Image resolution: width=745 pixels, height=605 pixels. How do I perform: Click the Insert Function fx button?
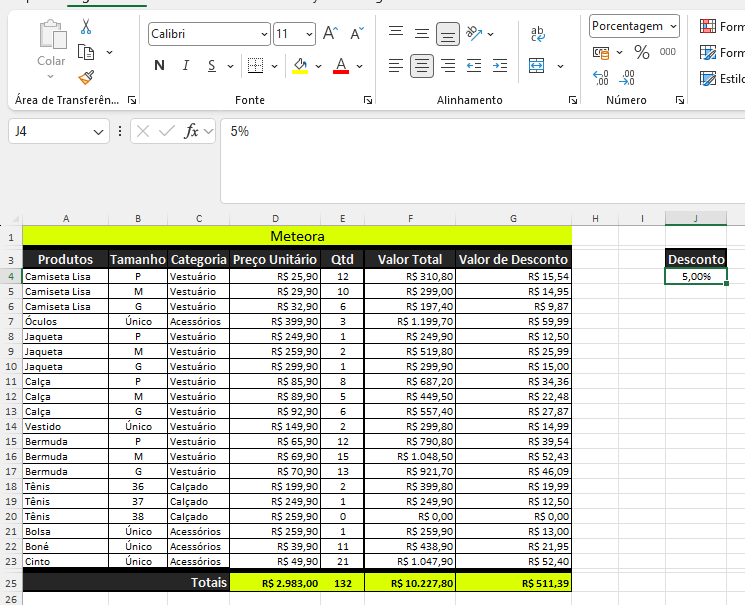click(x=191, y=131)
